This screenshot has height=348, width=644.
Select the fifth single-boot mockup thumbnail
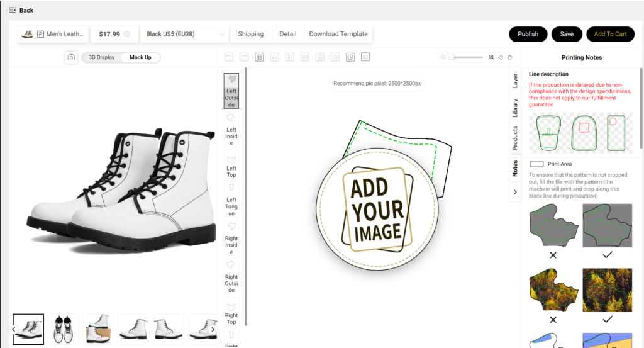click(169, 329)
